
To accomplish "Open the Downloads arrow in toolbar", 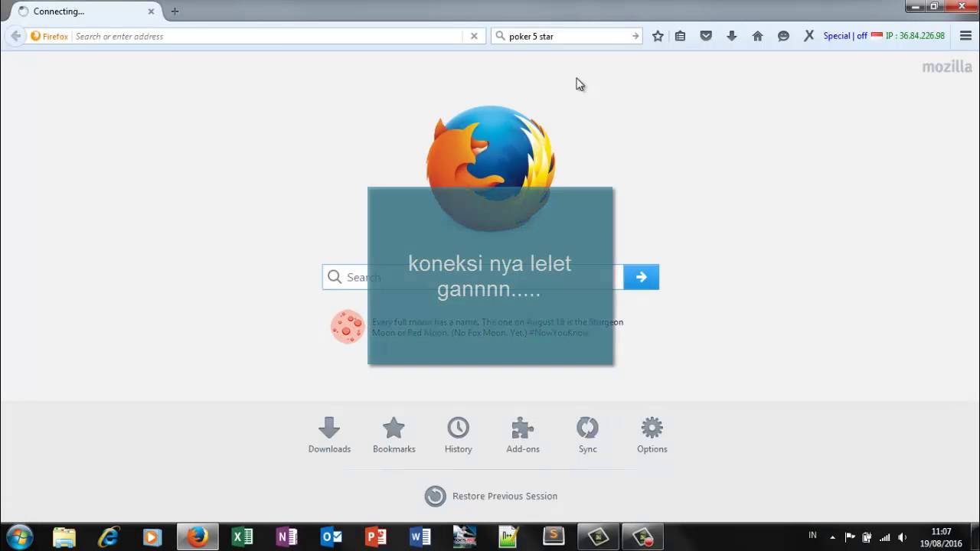I will (x=732, y=36).
